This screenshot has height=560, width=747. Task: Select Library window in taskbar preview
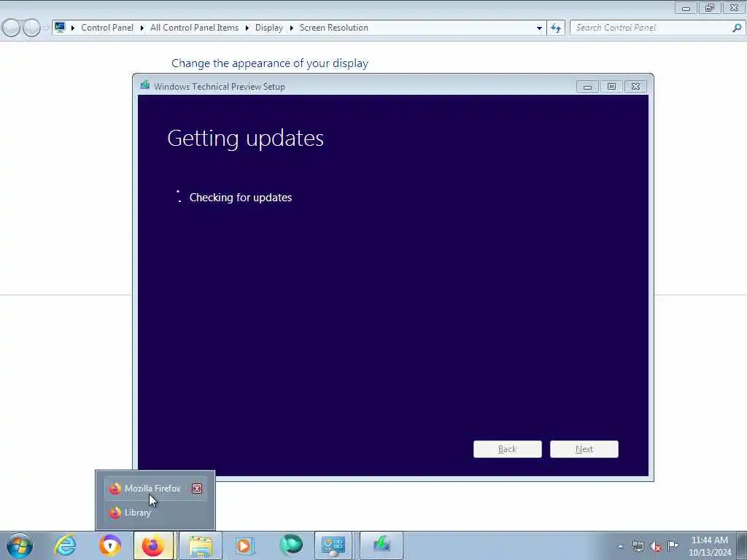click(155, 513)
